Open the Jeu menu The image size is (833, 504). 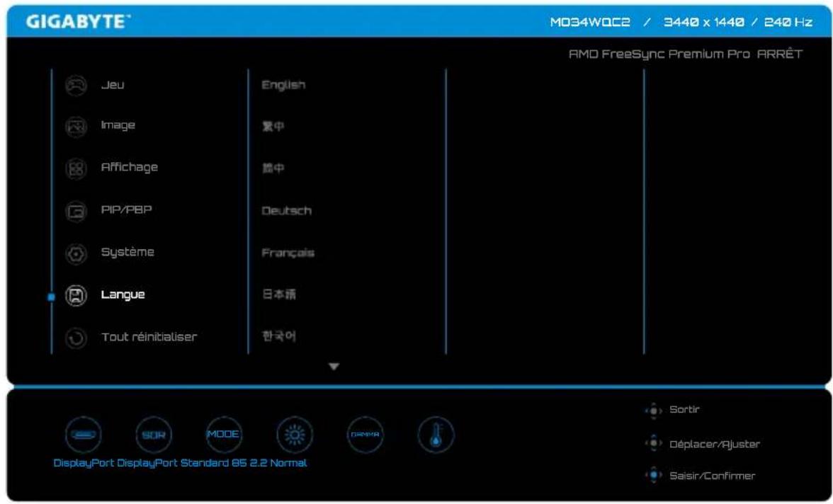click(113, 85)
